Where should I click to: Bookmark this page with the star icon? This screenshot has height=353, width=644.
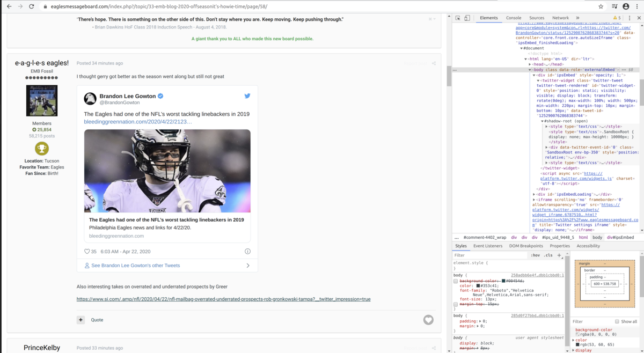pos(601,6)
